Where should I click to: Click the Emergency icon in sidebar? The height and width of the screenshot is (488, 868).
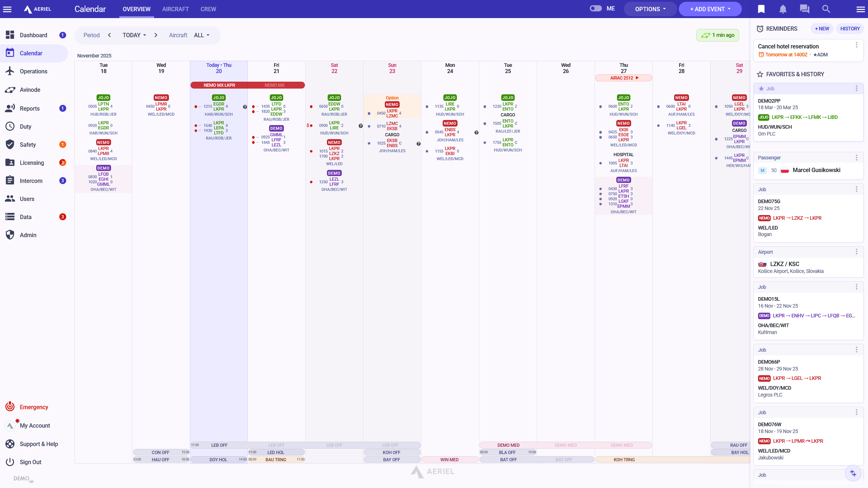click(x=10, y=407)
